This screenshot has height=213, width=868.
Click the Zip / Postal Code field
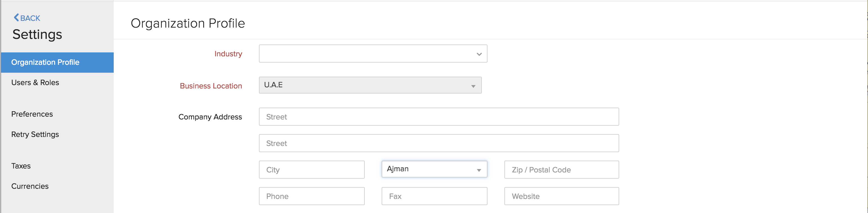pyautogui.click(x=561, y=170)
